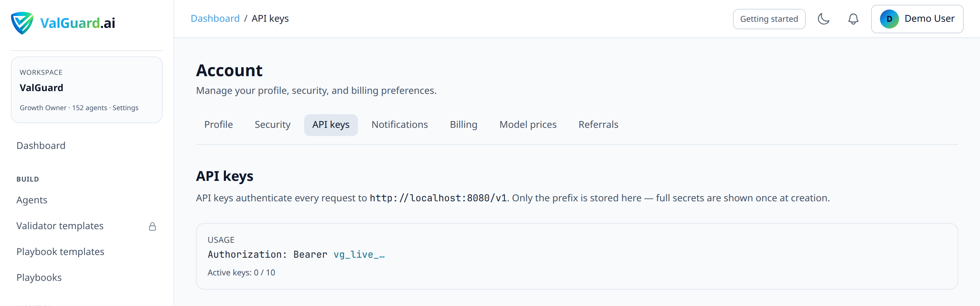Switch to the Profile tab
This screenshot has width=980, height=306.
tap(218, 125)
